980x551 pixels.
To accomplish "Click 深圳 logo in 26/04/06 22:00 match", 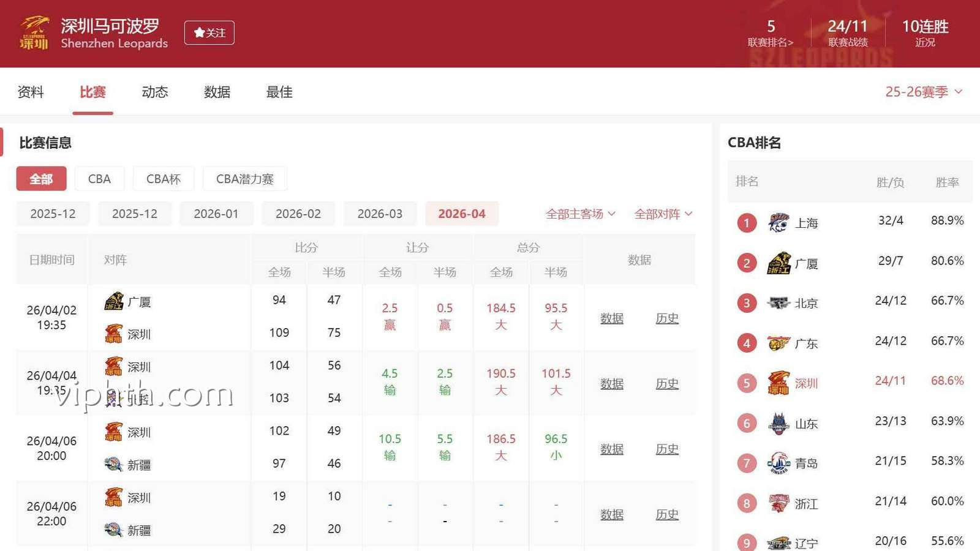I will pyautogui.click(x=114, y=497).
